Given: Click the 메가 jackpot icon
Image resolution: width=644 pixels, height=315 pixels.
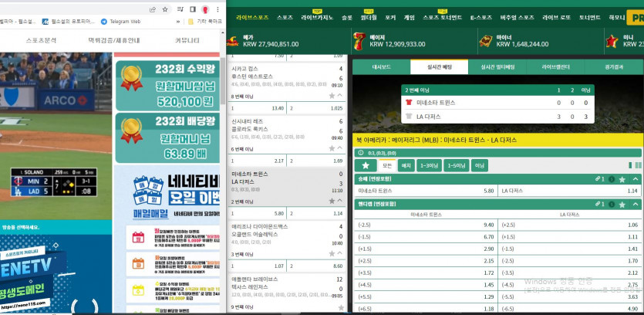Looking at the screenshot, I should [232, 41].
